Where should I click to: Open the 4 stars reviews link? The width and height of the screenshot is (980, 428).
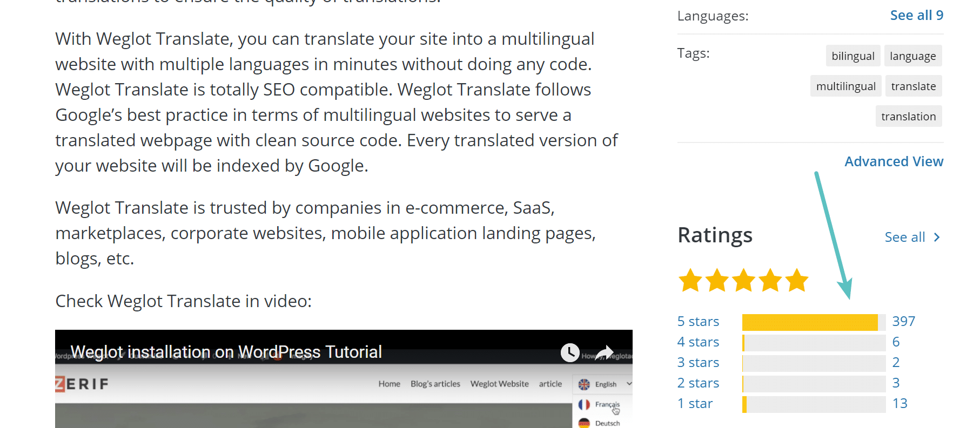(x=698, y=342)
